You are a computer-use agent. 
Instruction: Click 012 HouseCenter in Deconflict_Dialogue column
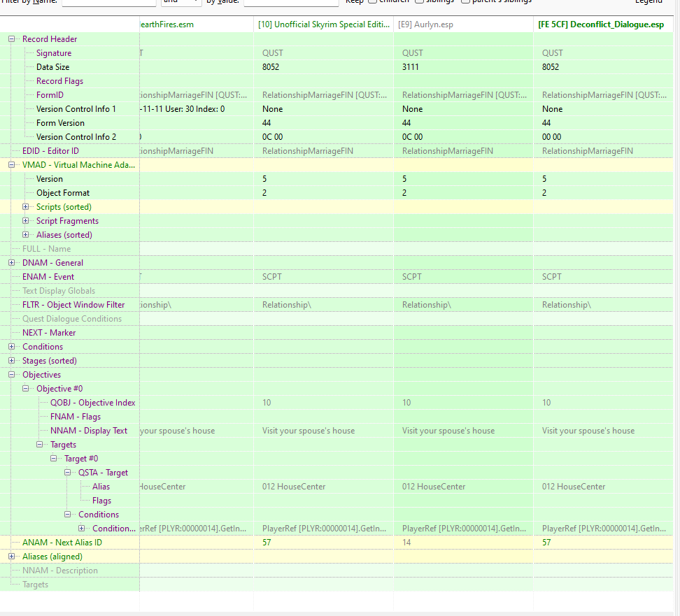point(574,487)
